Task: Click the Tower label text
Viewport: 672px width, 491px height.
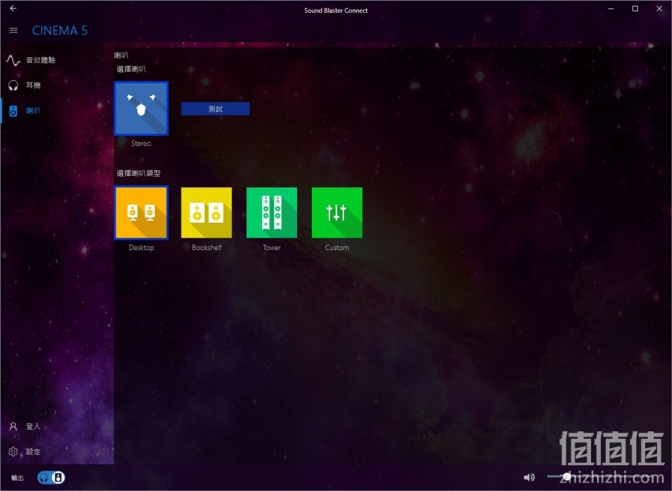Action: click(x=272, y=248)
